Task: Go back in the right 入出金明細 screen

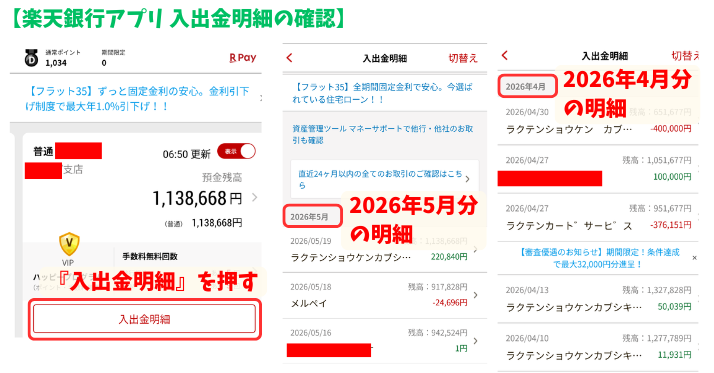Action: 505,56
